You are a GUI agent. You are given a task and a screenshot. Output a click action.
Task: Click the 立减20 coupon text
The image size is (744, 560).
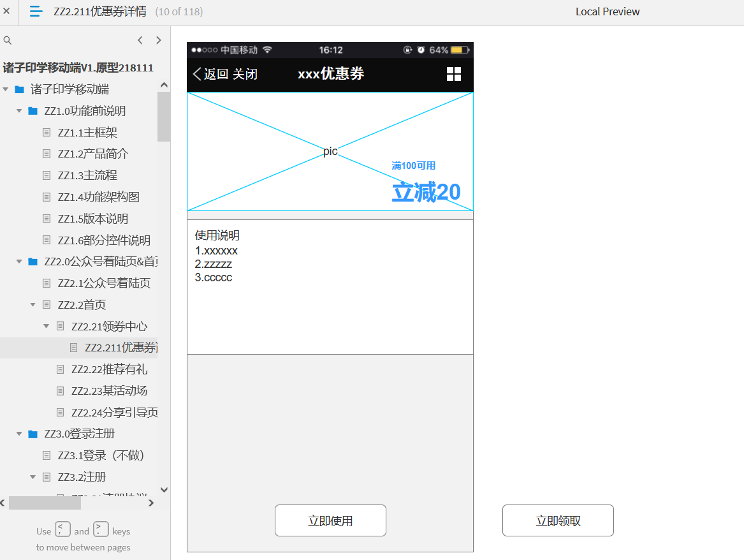[426, 192]
